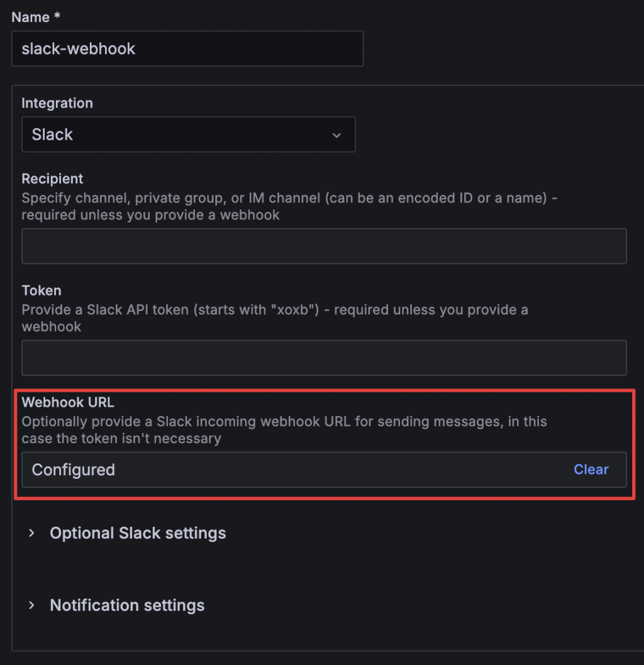Click the required asterisk beside Name

57,17
